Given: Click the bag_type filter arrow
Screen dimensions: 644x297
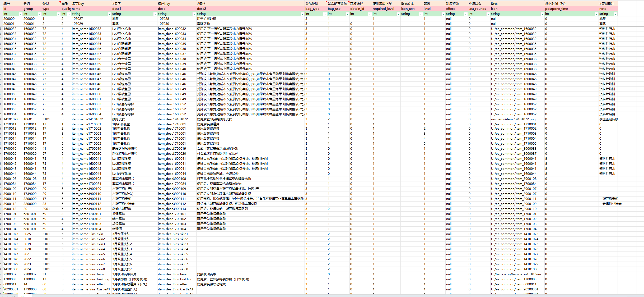Looking at the screenshot, I should 325,14.
